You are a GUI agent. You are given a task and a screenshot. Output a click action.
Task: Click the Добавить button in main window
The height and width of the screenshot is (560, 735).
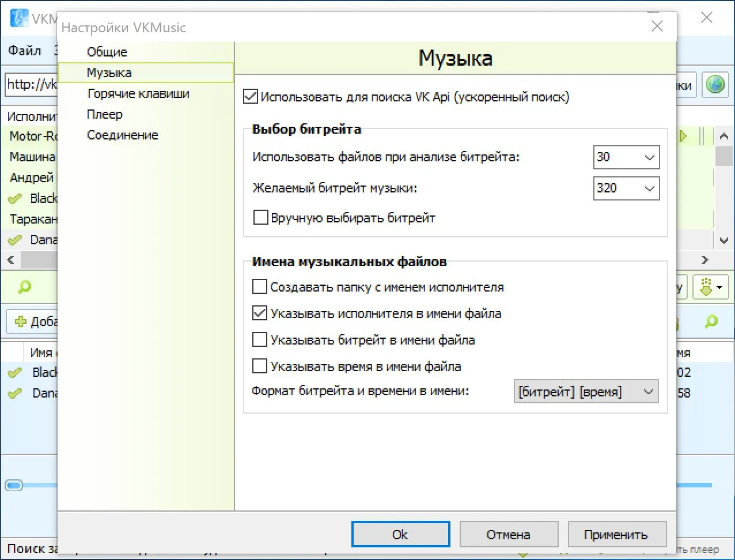(x=32, y=321)
